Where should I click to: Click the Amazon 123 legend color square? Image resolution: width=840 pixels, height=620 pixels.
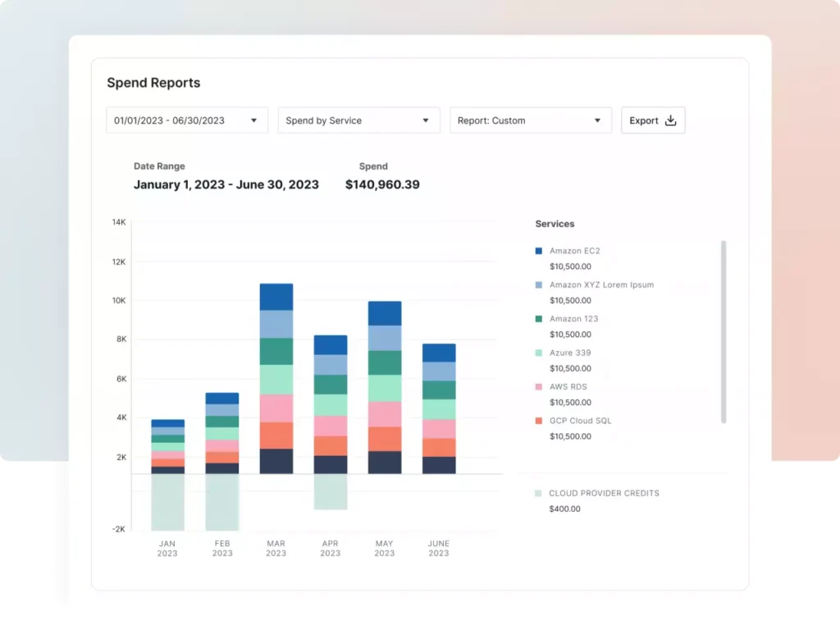click(x=537, y=319)
